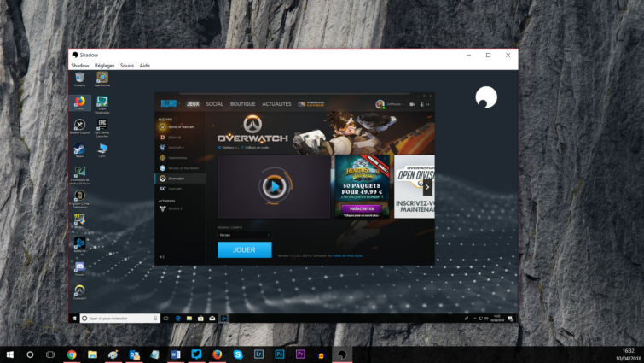Go to next news carousel item
Viewport: 644px width, 363px height.
(427, 187)
